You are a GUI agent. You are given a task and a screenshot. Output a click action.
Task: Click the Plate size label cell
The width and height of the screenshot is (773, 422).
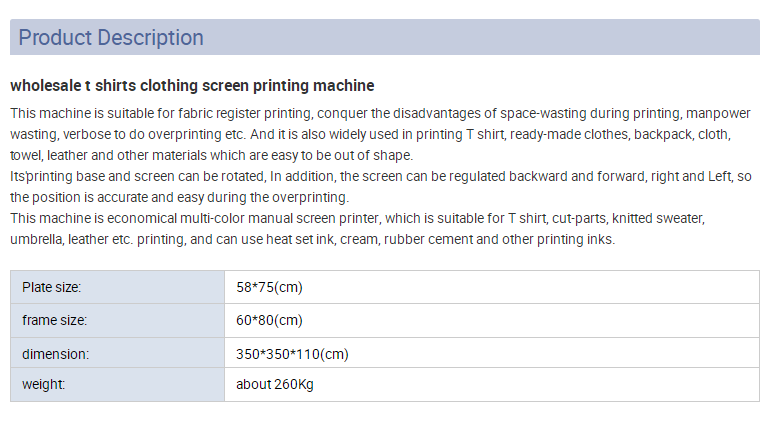(x=117, y=287)
